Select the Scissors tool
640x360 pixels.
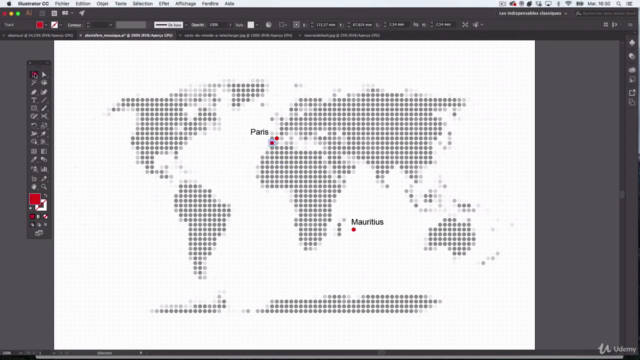pyautogui.click(x=44, y=117)
